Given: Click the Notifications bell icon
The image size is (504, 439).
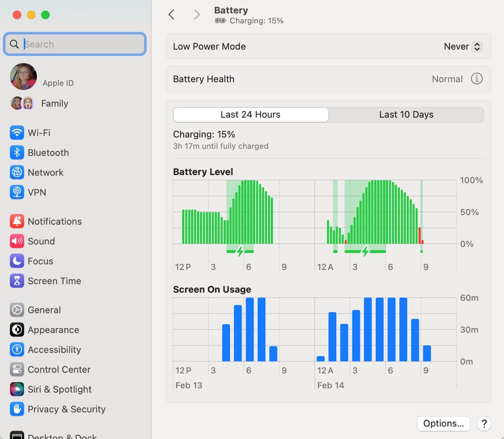Looking at the screenshot, I should [17, 221].
